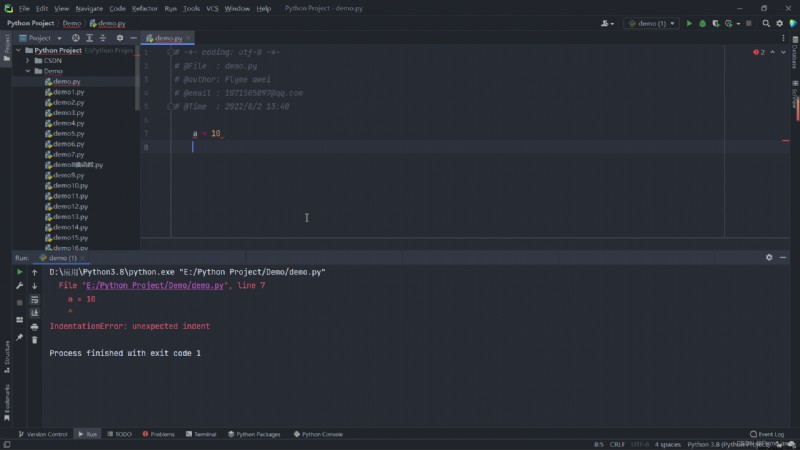Collapse the Demo folder

point(28,71)
